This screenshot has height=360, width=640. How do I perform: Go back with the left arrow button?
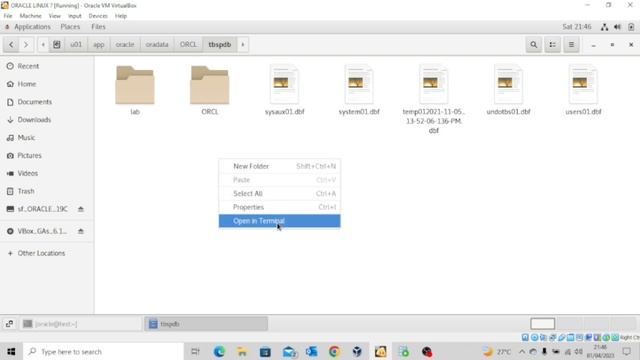11,44
